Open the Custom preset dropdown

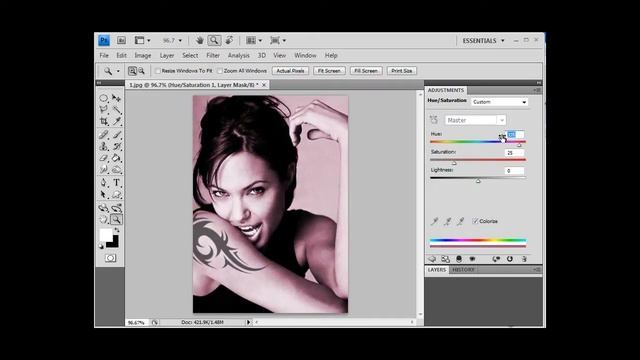[x=499, y=102]
